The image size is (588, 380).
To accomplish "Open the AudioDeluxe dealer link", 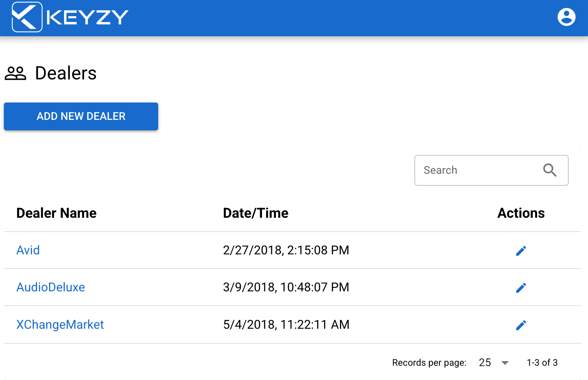I will click(51, 287).
